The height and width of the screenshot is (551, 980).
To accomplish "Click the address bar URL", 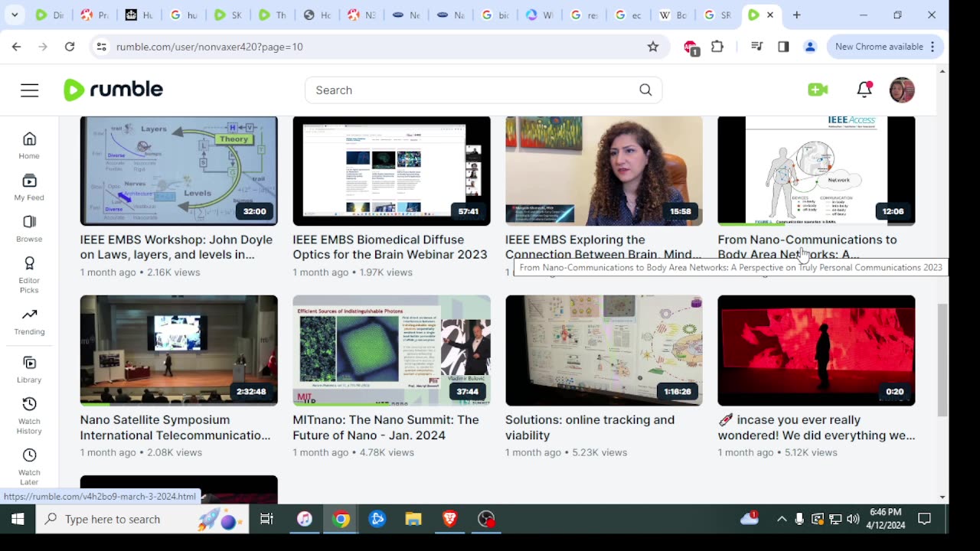I will [x=209, y=47].
